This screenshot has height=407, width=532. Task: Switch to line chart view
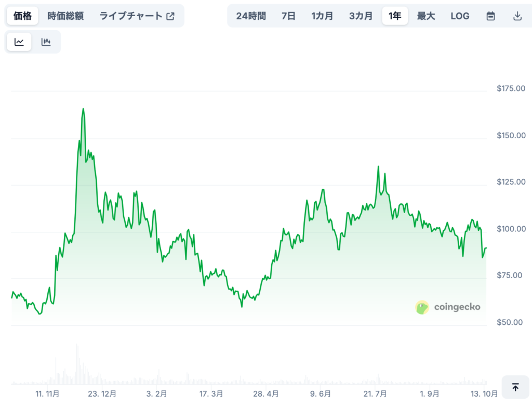(x=19, y=42)
